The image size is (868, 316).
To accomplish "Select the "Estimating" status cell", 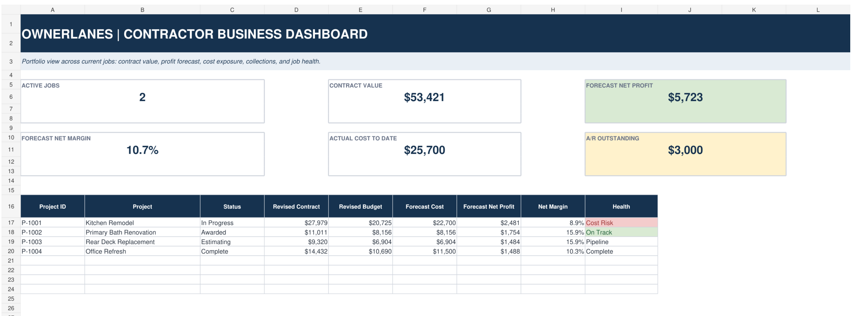I will point(232,242).
